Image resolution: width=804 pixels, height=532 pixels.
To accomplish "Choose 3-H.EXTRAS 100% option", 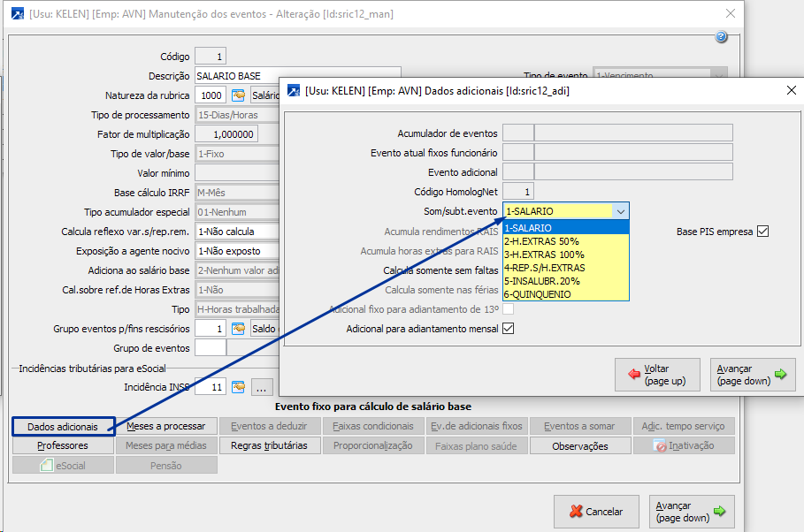I will pos(565,255).
